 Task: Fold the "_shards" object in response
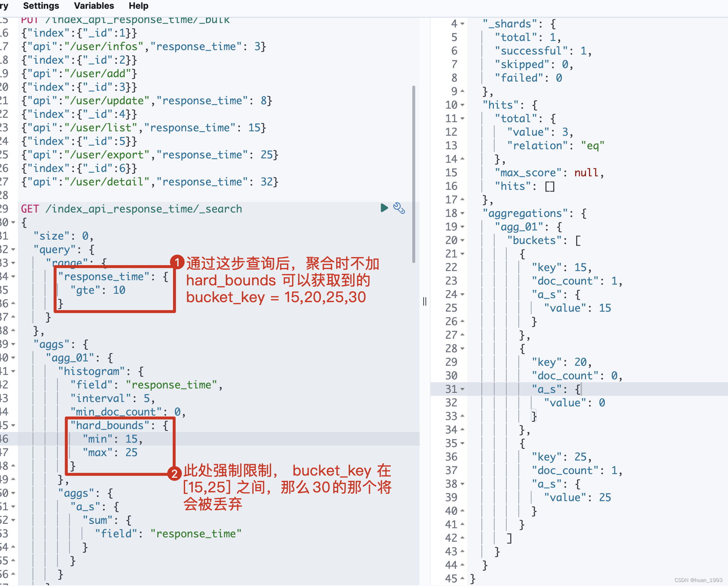click(x=462, y=24)
